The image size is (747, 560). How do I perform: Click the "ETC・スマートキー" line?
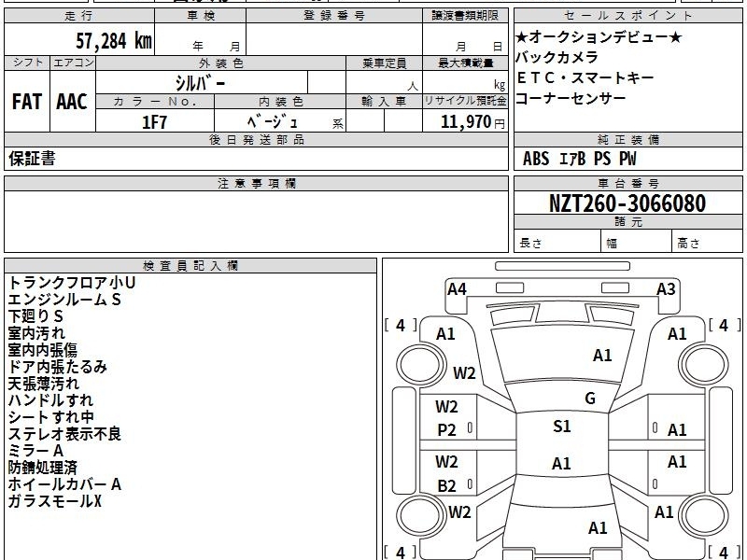[585, 77]
